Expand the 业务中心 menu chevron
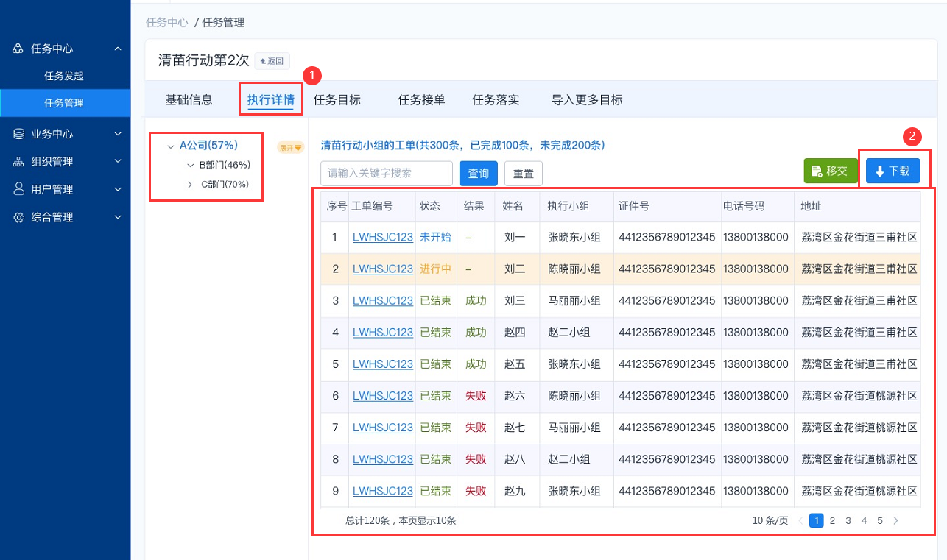Screen dimensions: 947x560 118,134
